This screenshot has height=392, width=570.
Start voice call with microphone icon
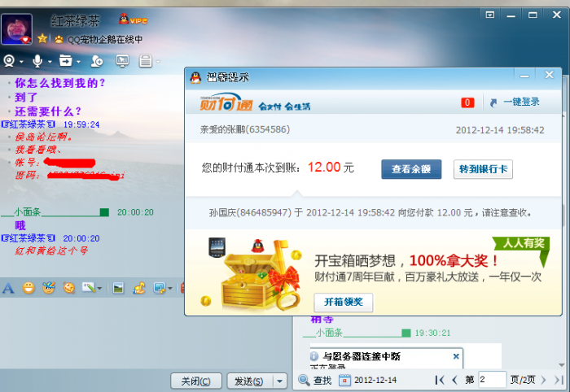(37, 61)
